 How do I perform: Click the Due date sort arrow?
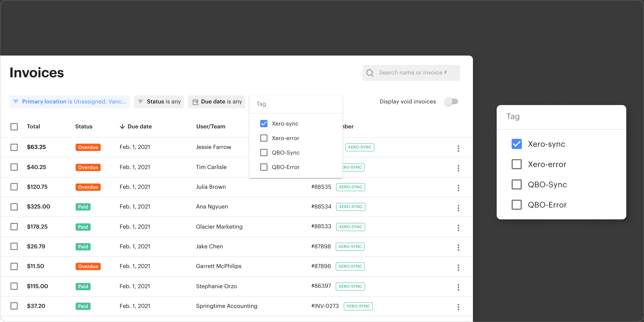tap(122, 127)
